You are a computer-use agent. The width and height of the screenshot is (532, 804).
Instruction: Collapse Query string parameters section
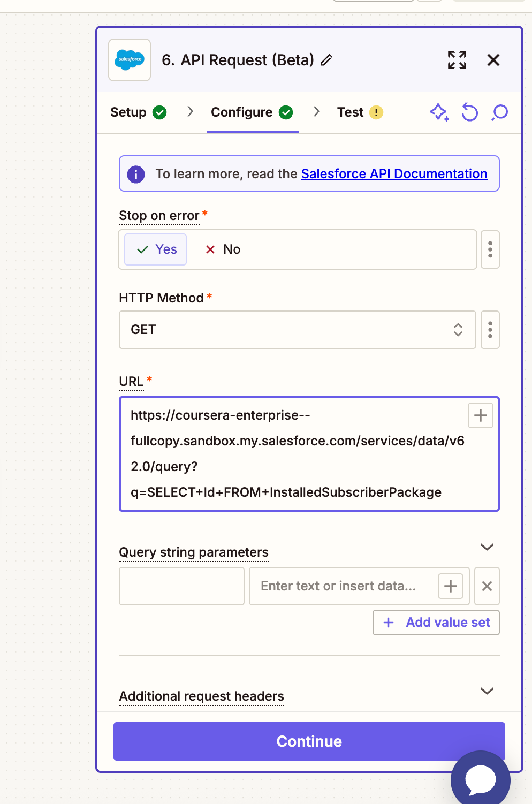487,547
